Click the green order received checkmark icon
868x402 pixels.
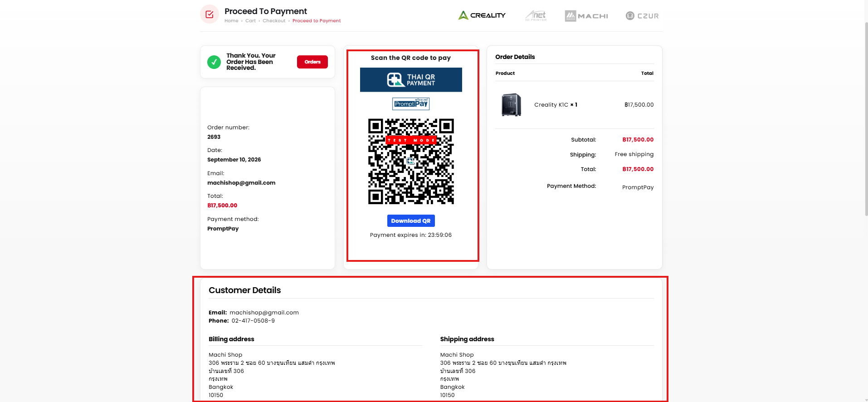point(214,62)
